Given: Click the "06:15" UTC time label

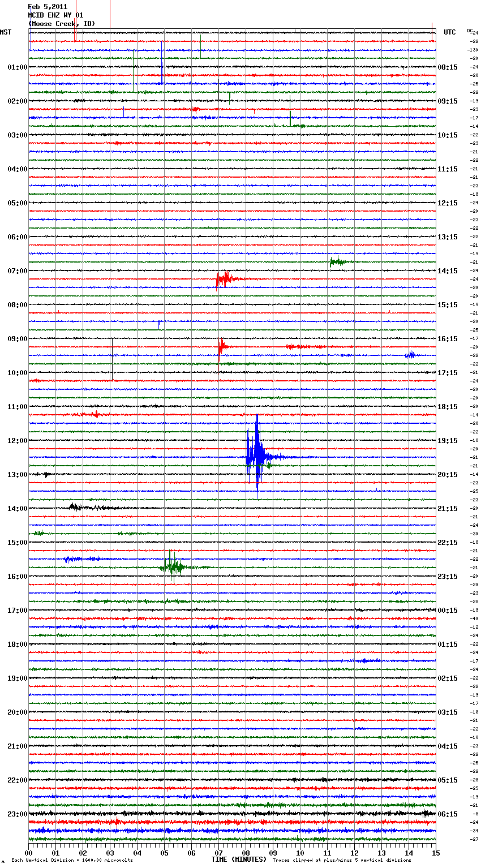Looking at the screenshot, I should click(448, 814).
